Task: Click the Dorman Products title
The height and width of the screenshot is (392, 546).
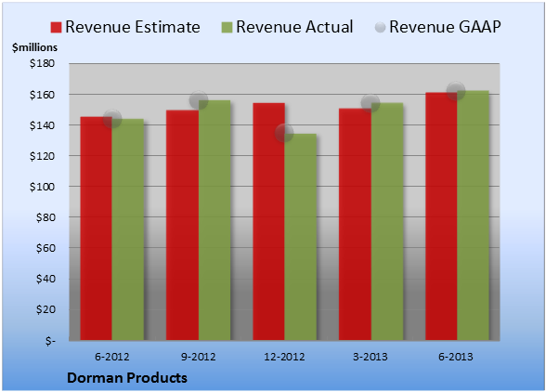Action: (127, 378)
